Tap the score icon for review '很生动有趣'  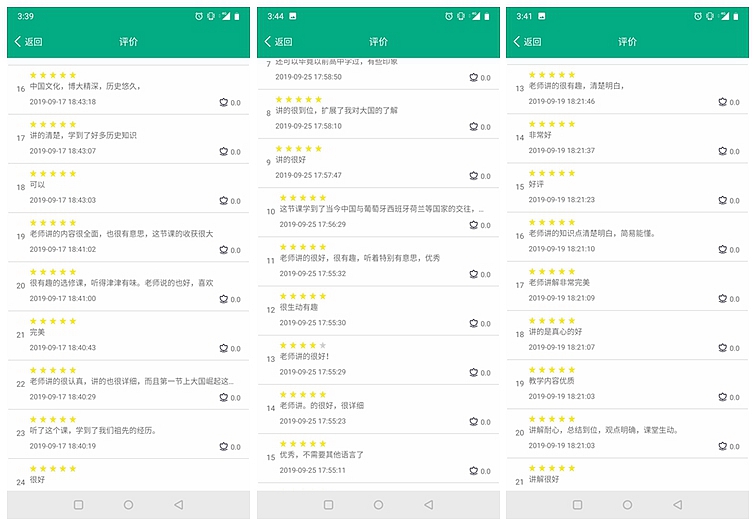[474, 323]
